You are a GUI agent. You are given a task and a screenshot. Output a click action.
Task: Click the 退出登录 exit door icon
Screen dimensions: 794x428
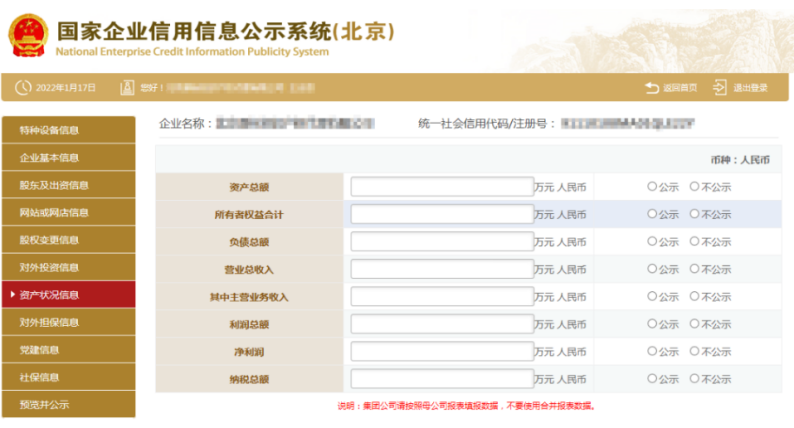(x=720, y=88)
